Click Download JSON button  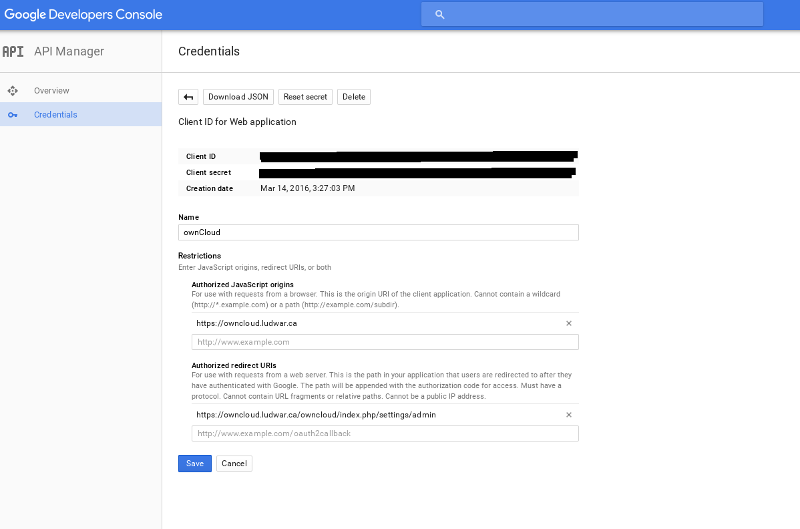[x=238, y=97]
